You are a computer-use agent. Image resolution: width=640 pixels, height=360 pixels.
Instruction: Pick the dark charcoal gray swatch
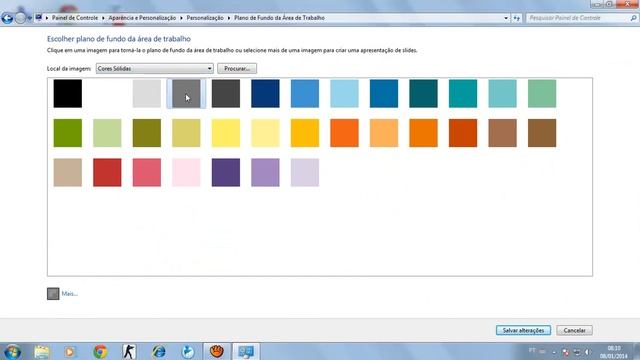pyautogui.click(x=226, y=93)
